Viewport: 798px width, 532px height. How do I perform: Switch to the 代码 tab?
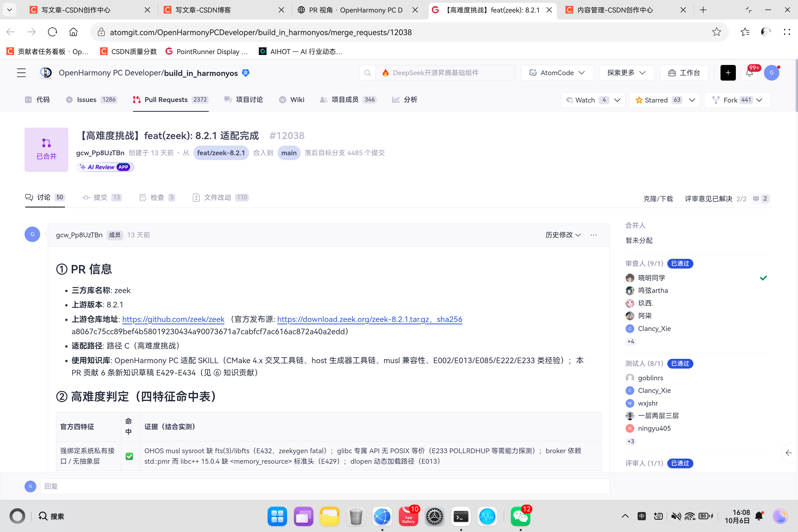[x=37, y=100]
